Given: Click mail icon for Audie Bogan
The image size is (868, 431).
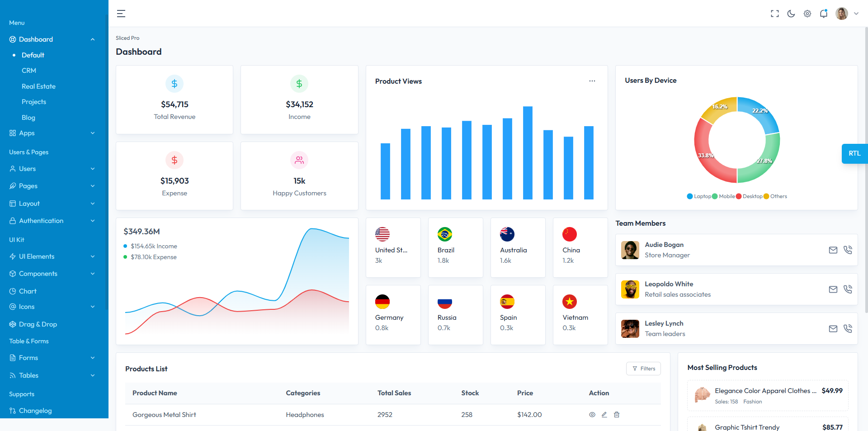Looking at the screenshot, I should pos(833,250).
